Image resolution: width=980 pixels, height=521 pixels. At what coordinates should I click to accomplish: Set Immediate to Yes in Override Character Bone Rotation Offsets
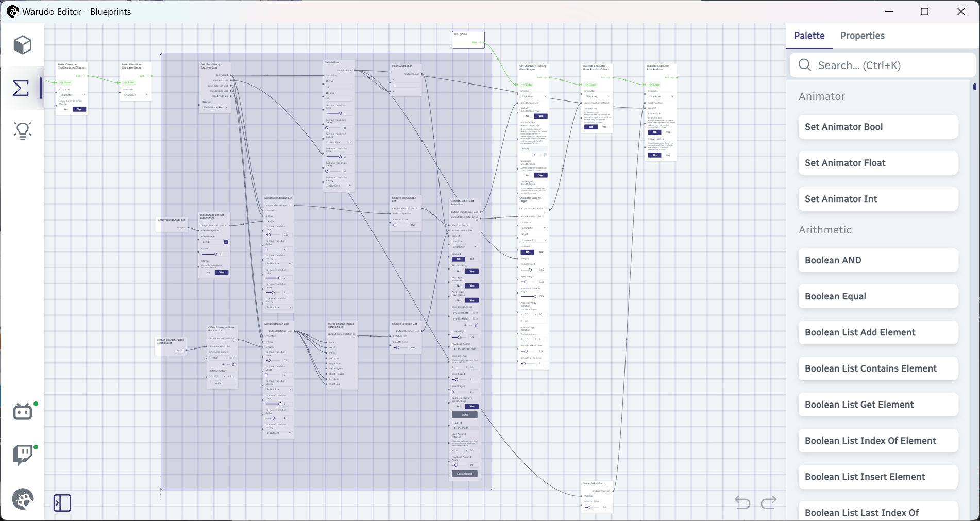pyautogui.click(x=604, y=127)
